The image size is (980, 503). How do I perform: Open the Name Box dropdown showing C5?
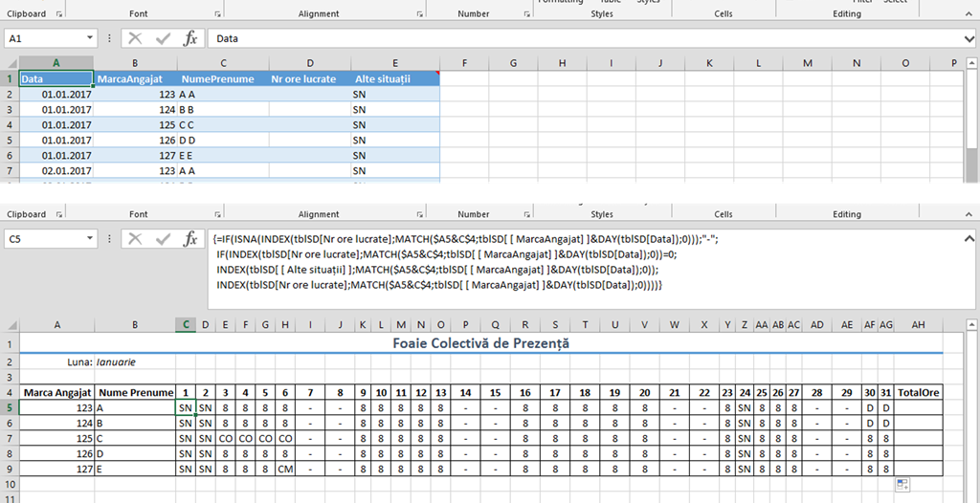point(90,239)
